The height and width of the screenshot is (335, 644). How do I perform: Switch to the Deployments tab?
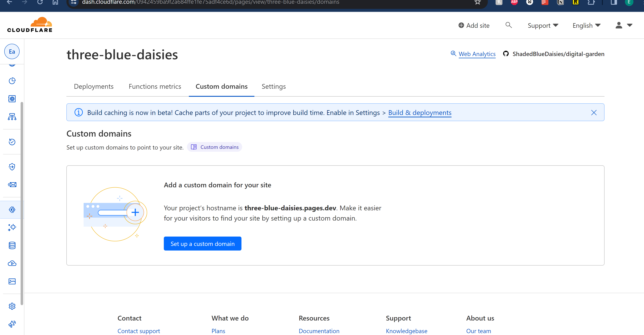tap(93, 87)
